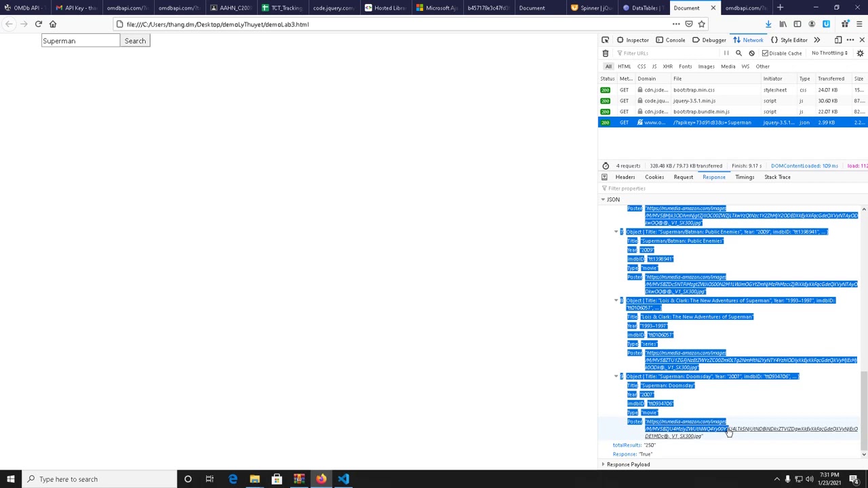Filter requests by XHR
Viewport: 868px width, 488px height.
668,66
